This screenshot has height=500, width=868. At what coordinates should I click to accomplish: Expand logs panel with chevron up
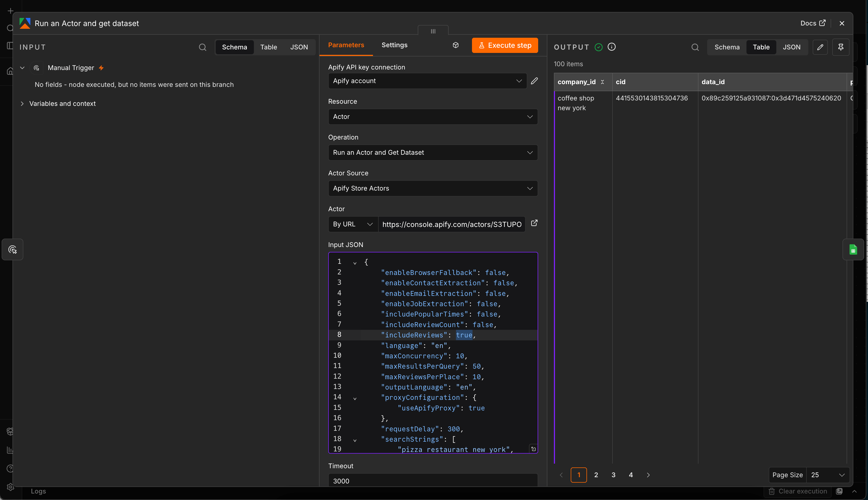click(854, 491)
